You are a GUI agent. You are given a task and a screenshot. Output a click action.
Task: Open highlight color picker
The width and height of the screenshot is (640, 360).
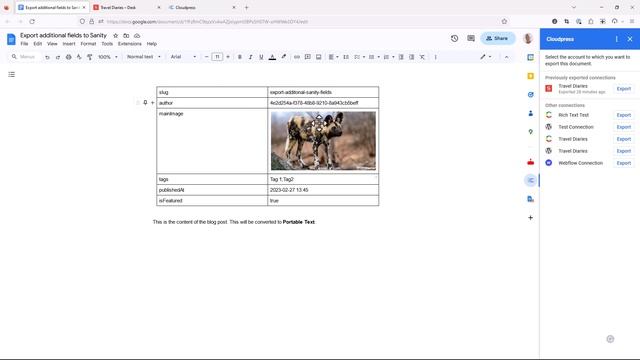tap(283, 57)
